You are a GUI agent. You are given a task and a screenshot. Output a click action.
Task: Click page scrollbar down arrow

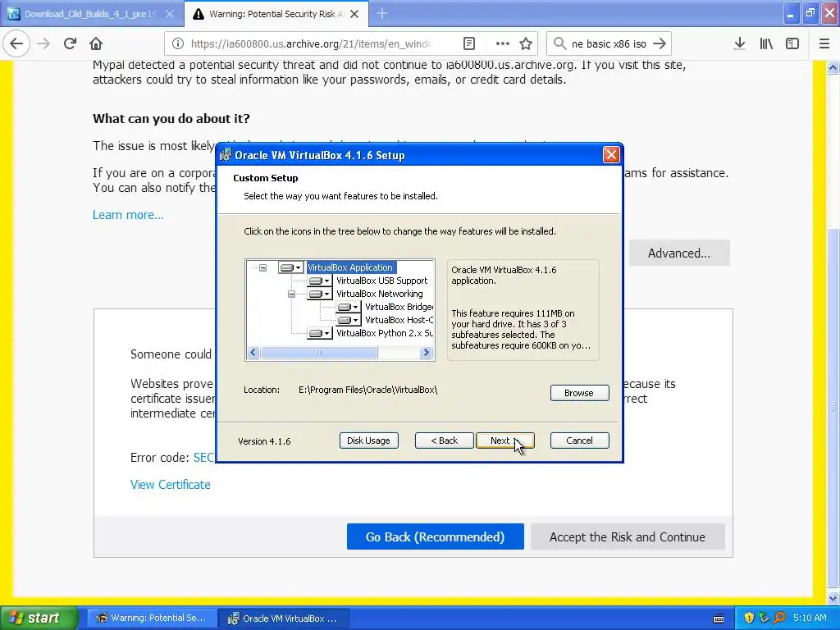point(833,598)
